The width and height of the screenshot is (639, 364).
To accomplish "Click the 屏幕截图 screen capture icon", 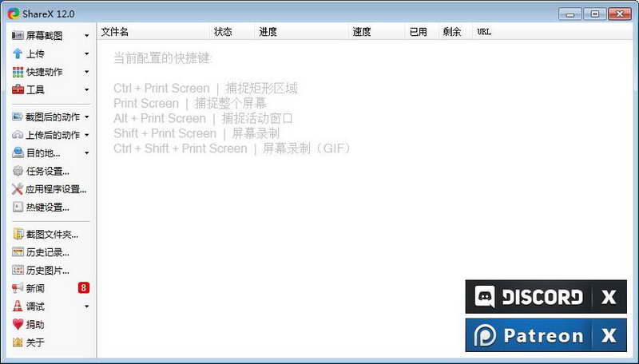I will tap(18, 35).
